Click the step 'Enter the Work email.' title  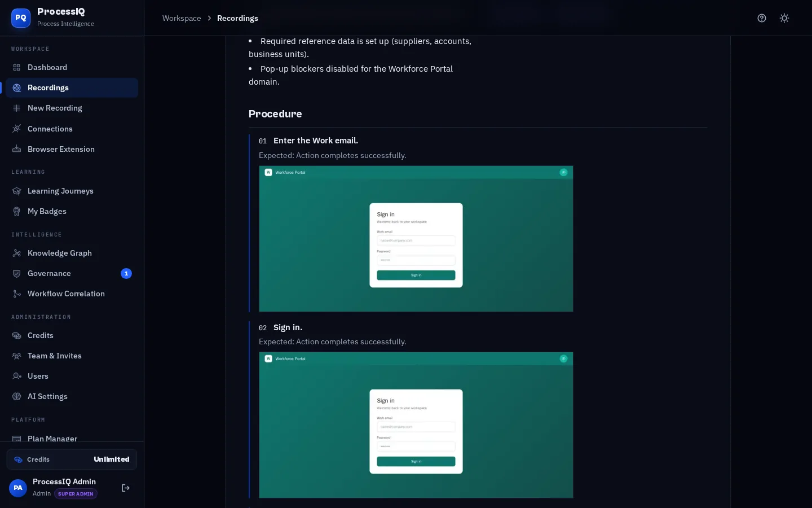point(316,141)
